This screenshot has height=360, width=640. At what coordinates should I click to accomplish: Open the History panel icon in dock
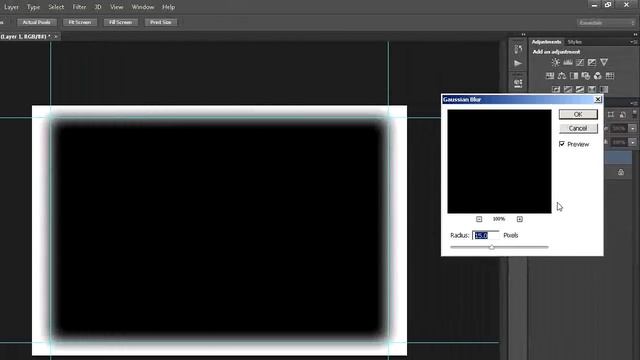pos(518,49)
